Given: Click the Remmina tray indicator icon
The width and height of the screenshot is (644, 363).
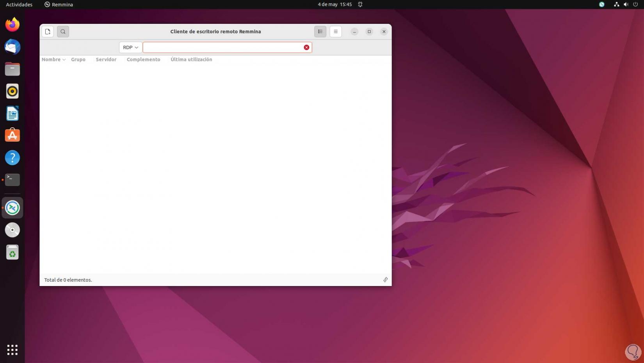Looking at the screenshot, I should [601, 5].
